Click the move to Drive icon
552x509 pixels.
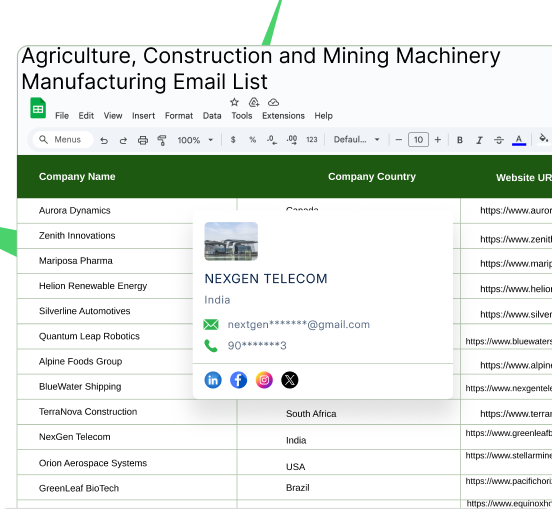pos(254,102)
